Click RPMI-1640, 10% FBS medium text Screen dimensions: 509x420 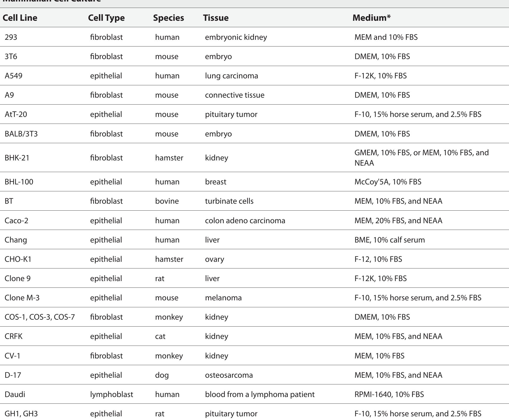click(x=389, y=394)
